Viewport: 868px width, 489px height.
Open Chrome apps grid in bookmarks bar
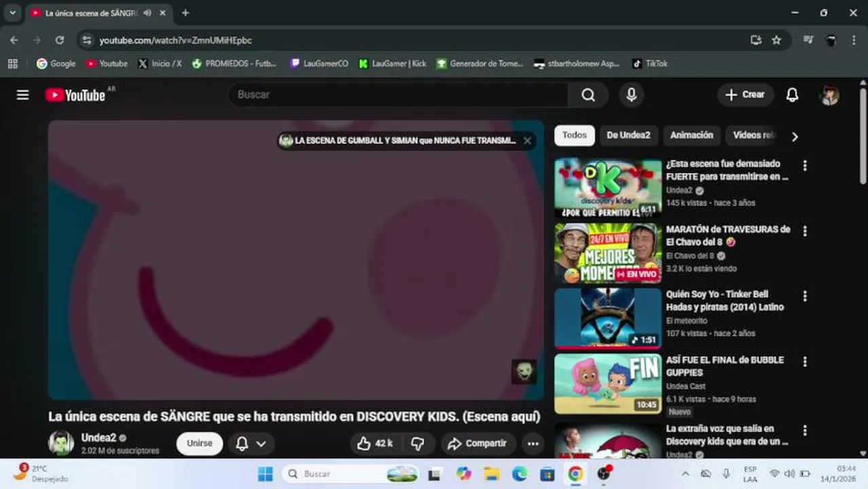coord(12,63)
